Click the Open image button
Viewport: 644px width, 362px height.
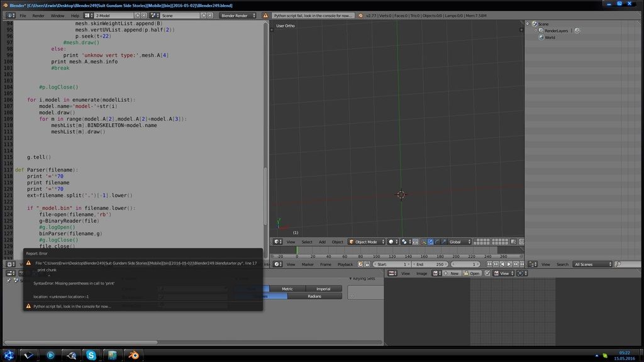tap(472, 273)
